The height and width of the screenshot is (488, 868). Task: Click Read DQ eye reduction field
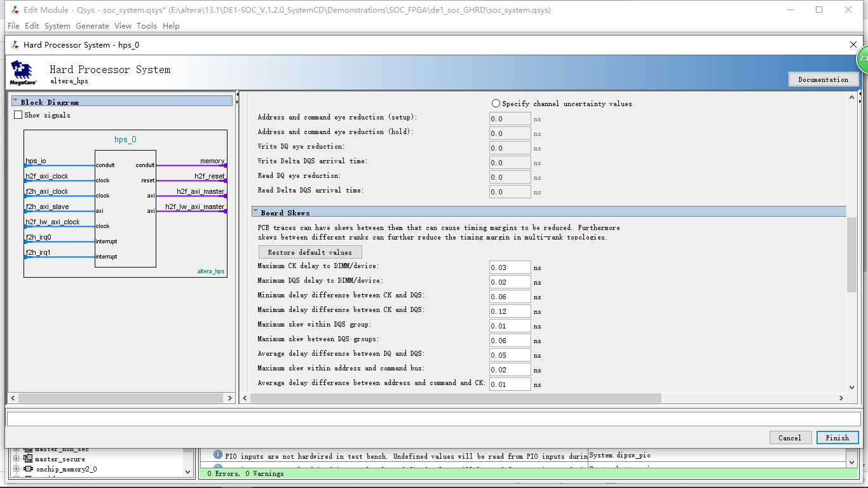click(x=510, y=177)
